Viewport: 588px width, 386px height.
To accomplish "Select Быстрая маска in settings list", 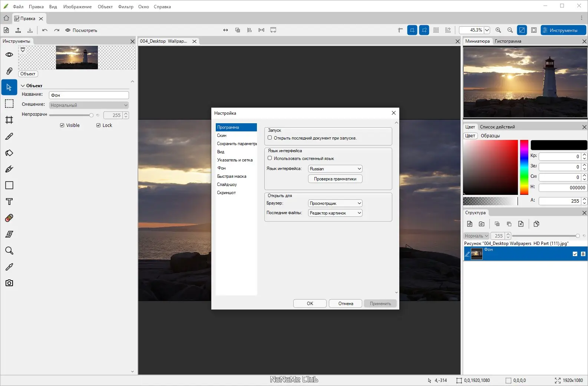I will [x=232, y=176].
